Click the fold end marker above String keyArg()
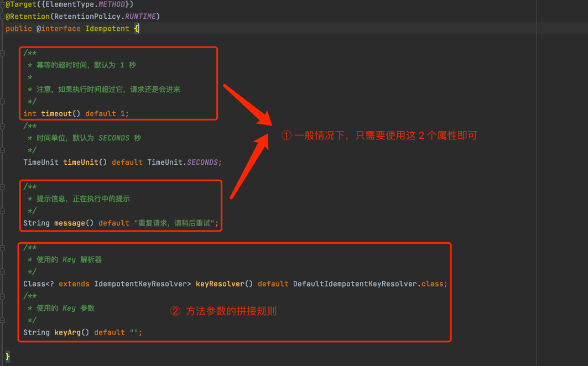Image resolution: width=588 pixels, height=366 pixels. (3, 321)
